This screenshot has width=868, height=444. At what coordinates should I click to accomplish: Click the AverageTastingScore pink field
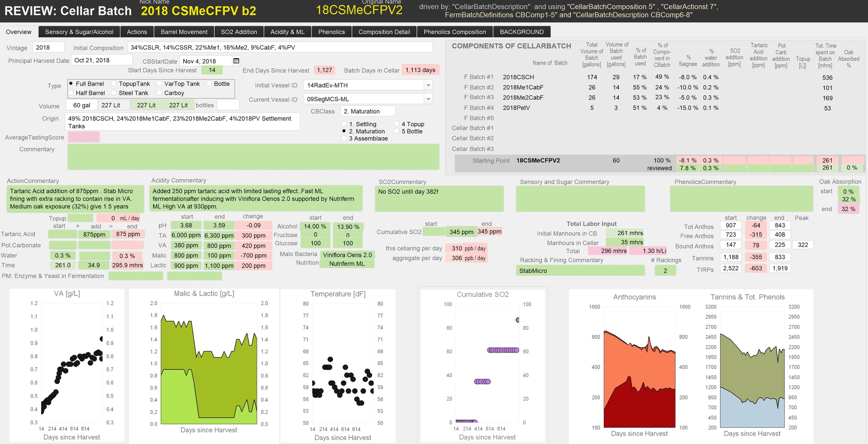[x=84, y=137]
